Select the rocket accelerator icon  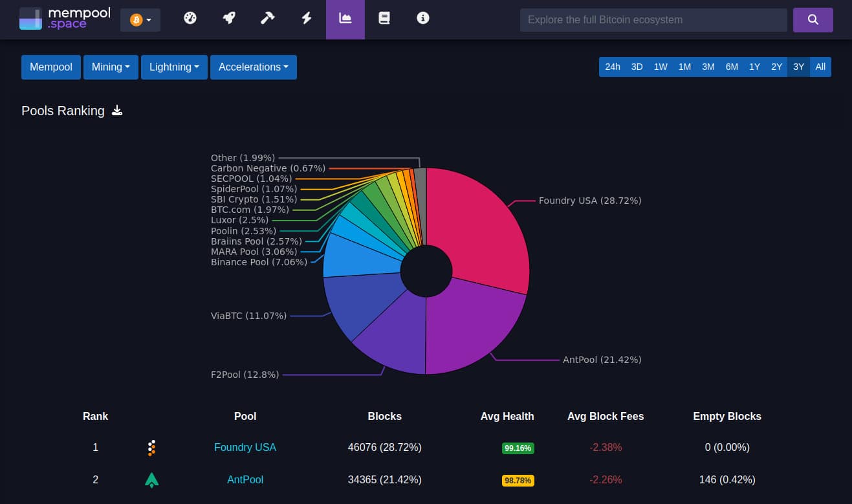point(228,18)
